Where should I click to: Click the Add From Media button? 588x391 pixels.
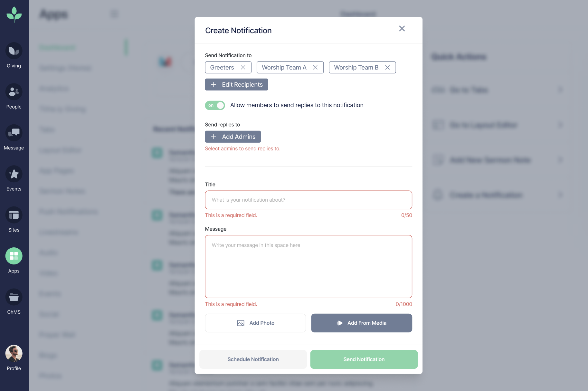click(x=361, y=323)
